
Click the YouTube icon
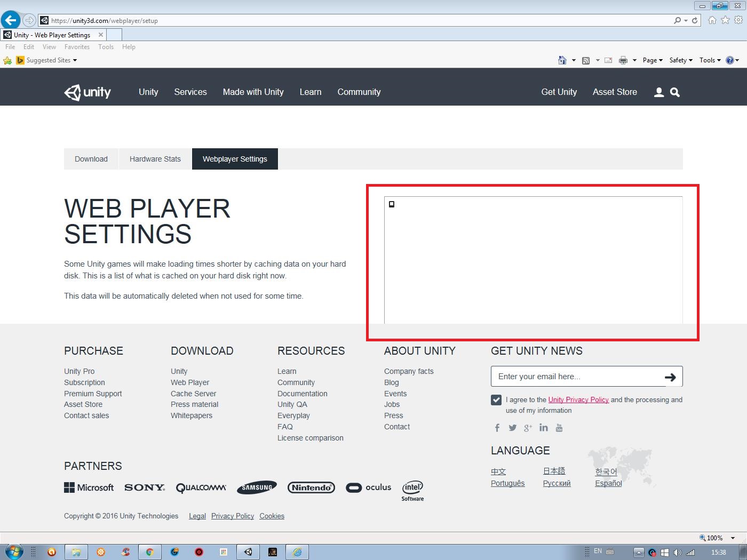(559, 428)
